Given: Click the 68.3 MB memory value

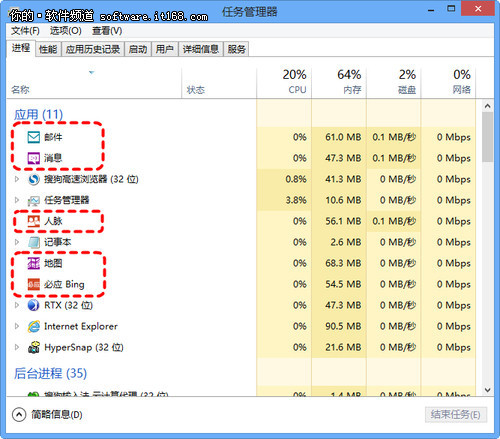Looking at the screenshot, I should [343, 263].
